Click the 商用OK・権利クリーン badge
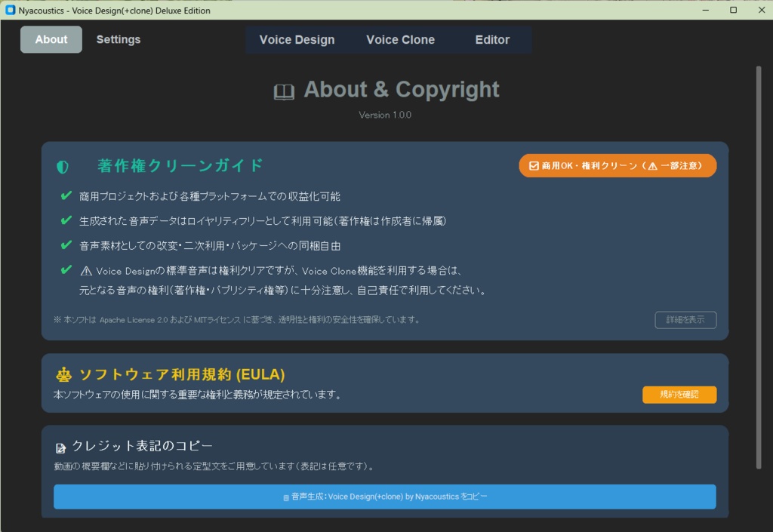This screenshot has height=532, width=773. 617,165
